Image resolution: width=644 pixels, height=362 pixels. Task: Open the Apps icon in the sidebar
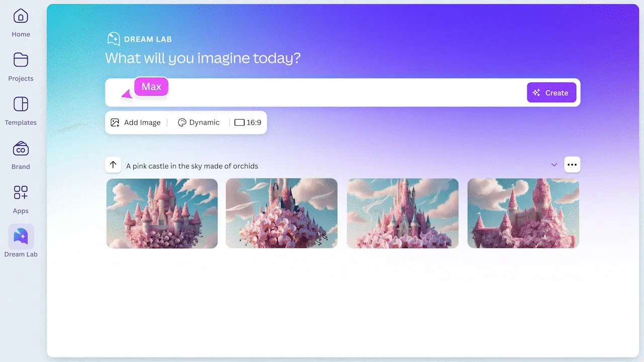coord(21,193)
